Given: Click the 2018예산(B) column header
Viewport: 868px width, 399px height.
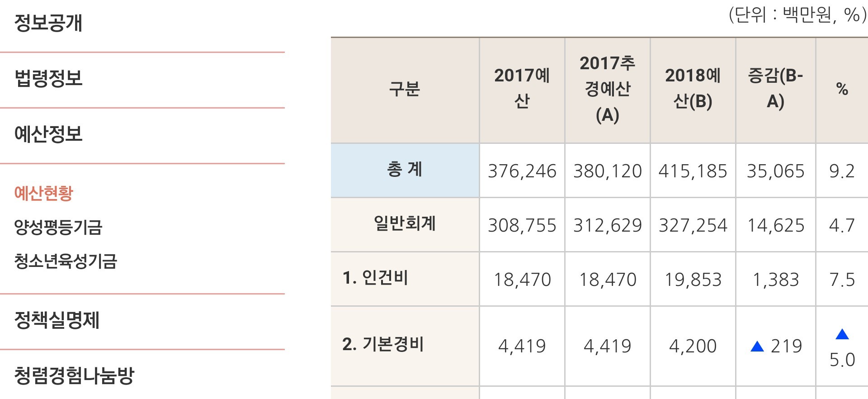Looking at the screenshot, I should 693,89.
